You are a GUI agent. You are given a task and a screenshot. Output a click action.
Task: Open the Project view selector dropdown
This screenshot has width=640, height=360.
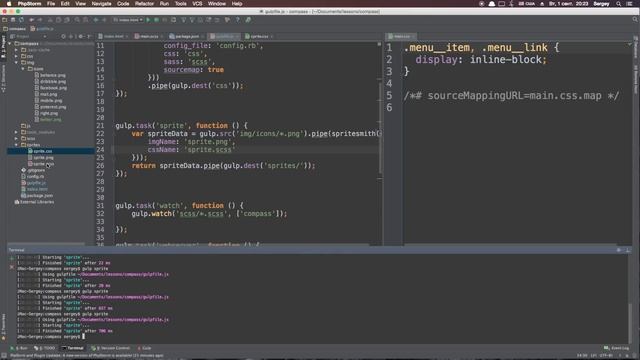[x=28, y=36]
